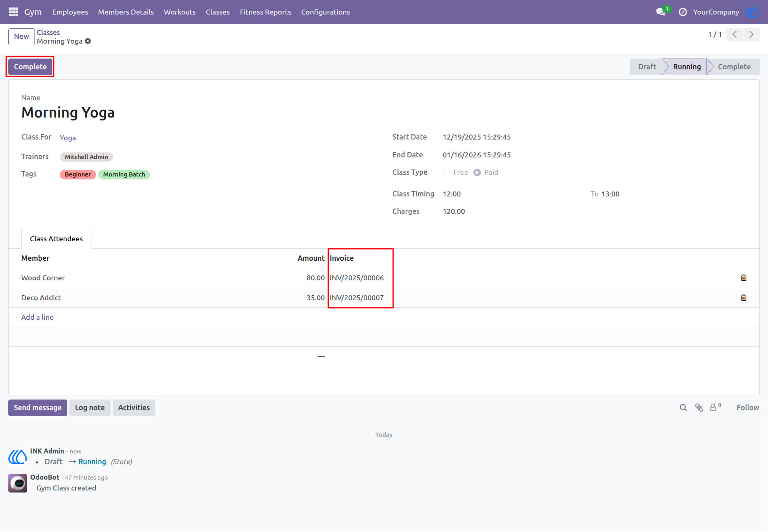
Task: Click the Mitchell Admin trainer tag
Action: (x=86, y=157)
